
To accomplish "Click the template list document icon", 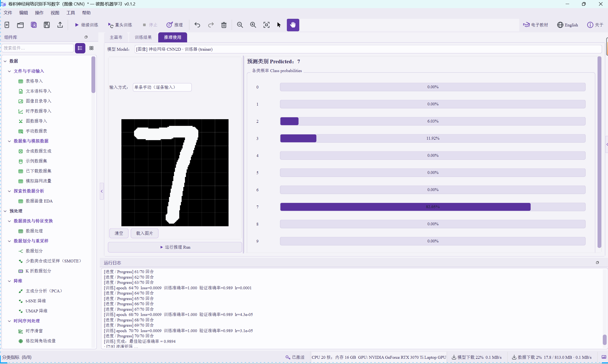I will [x=34, y=25].
